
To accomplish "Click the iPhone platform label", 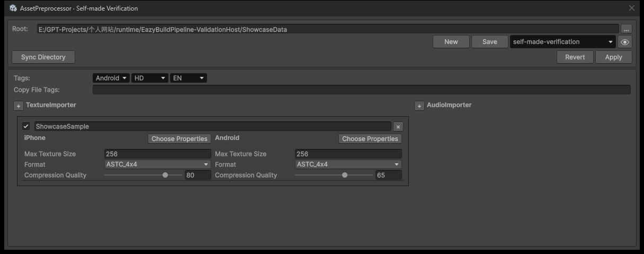I will 35,138.
